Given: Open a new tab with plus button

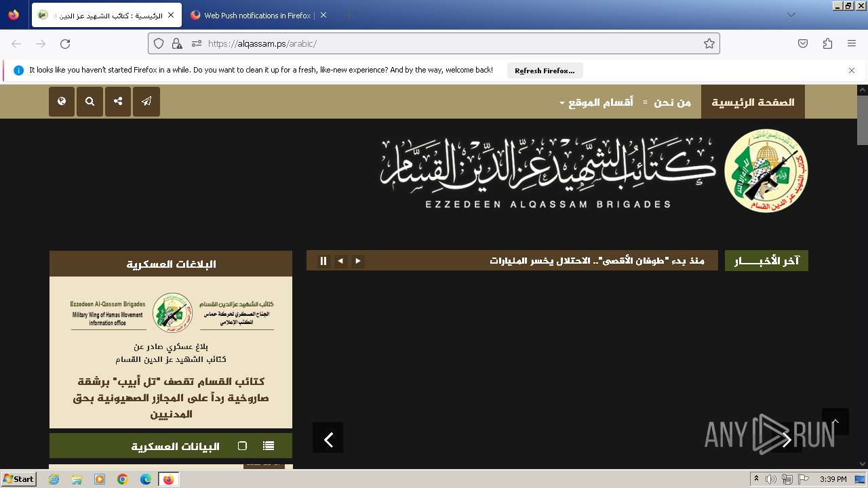Looking at the screenshot, I should [349, 15].
